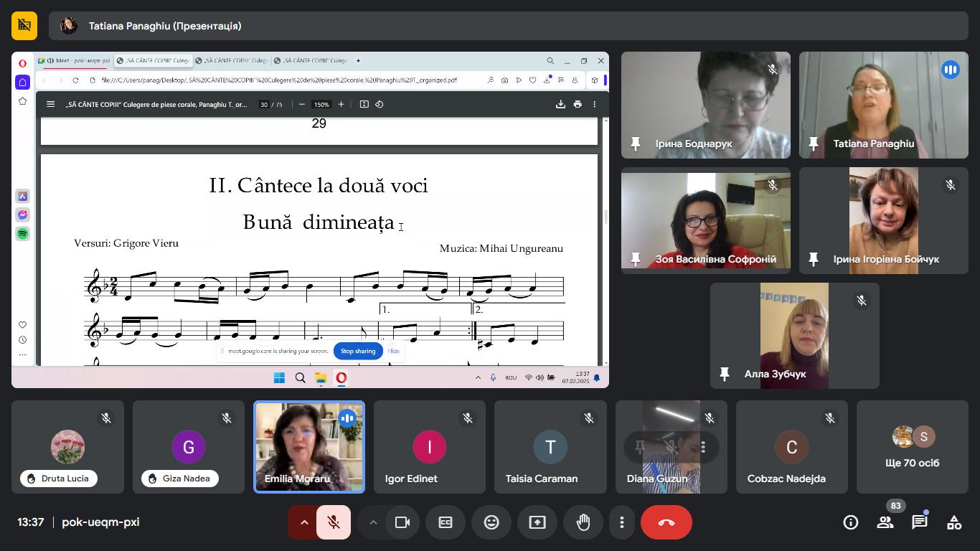
Task: Select Emilia Moraru's speaking tile
Action: [x=309, y=447]
